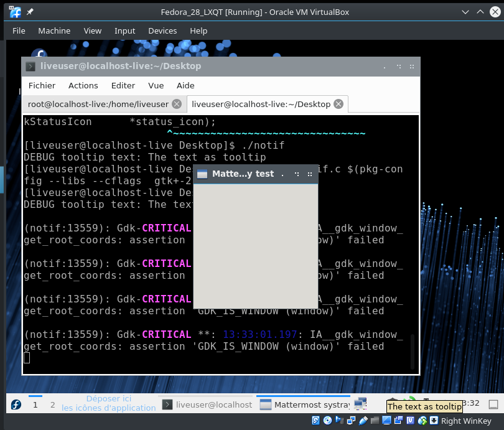Open VirtualBox Help menu
The width and height of the screenshot is (504, 430).
pyautogui.click(x=198, y=31)
